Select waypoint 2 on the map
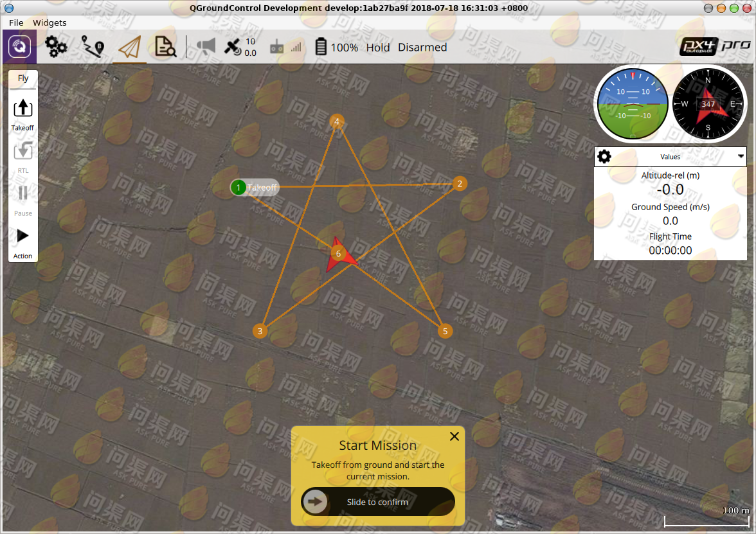 460,184
